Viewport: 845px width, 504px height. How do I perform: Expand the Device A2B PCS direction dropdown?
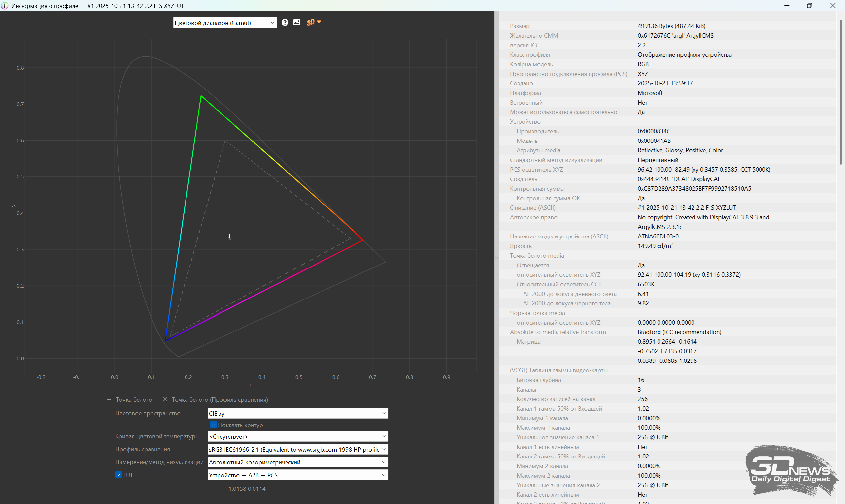point(297,475)
